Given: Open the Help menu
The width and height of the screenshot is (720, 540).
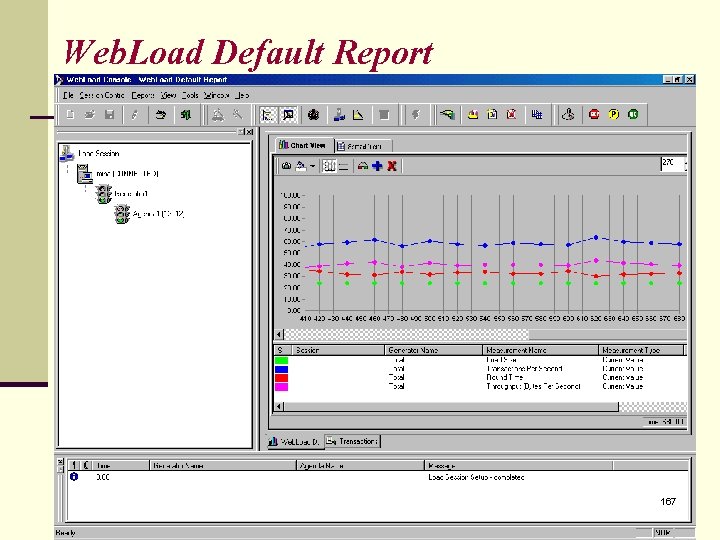Looking at the screenshot, I should click(x=242, y=95).
